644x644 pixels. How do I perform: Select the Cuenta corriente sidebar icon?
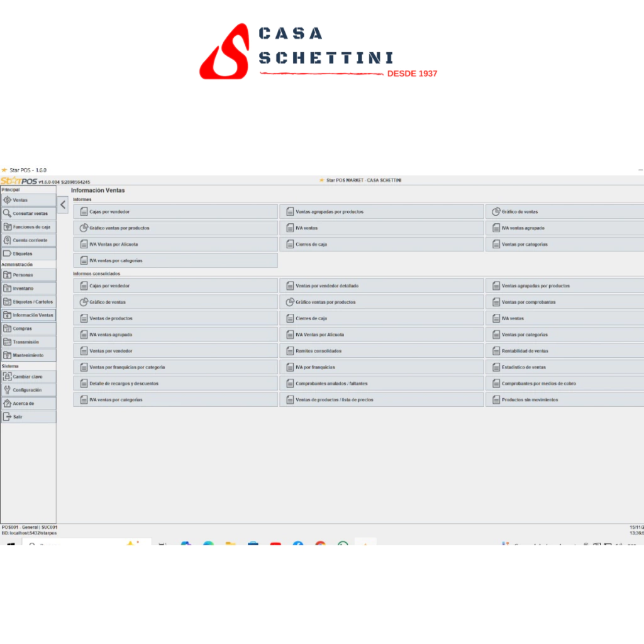[8, 240]
